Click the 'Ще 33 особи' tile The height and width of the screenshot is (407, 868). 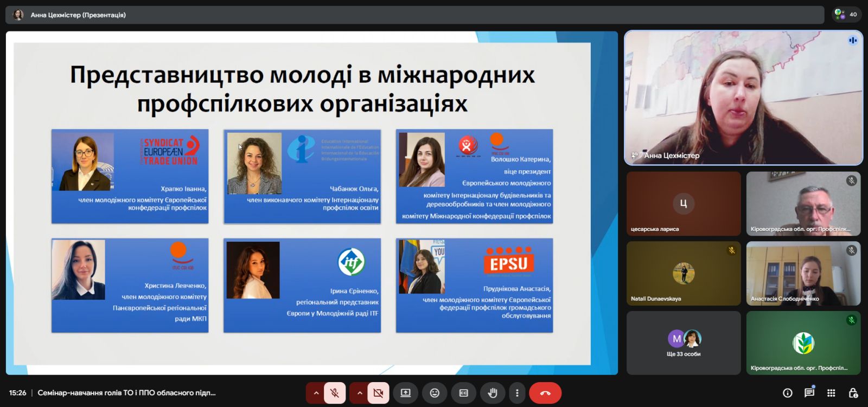coord(684,343)
